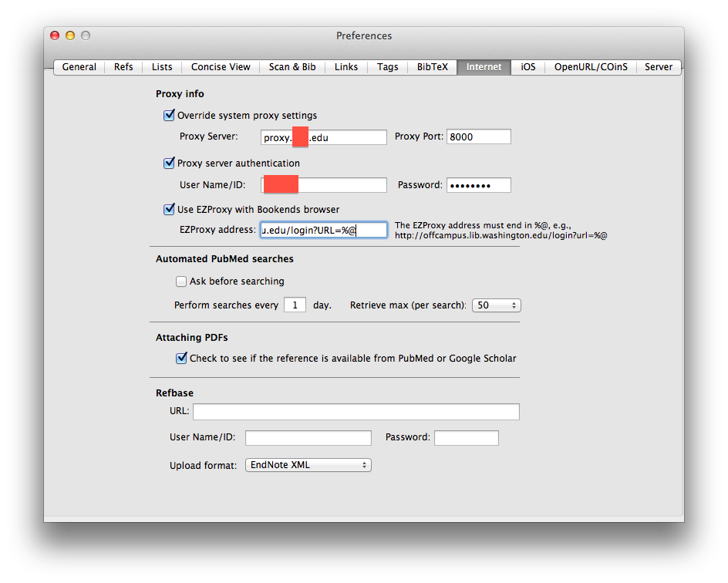The height and width of the screenshot is (583, 728).
Task: Open the Upload format dropdown
Action: (308, 465)
